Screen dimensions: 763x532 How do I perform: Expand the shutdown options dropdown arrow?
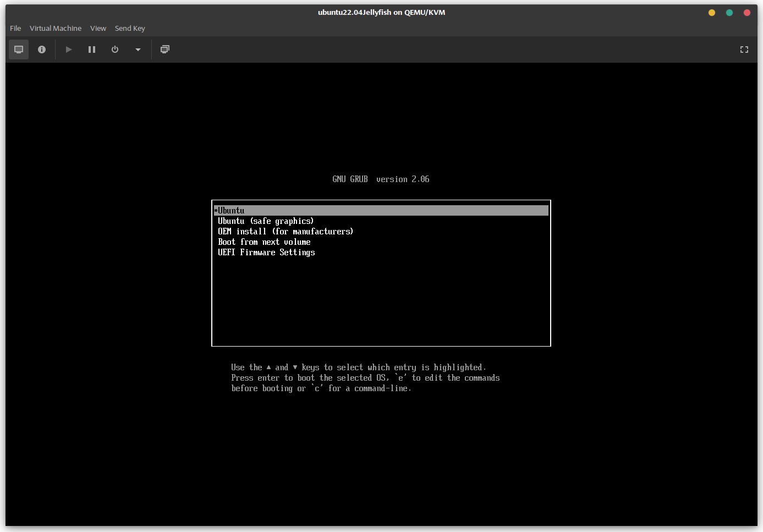138,50
